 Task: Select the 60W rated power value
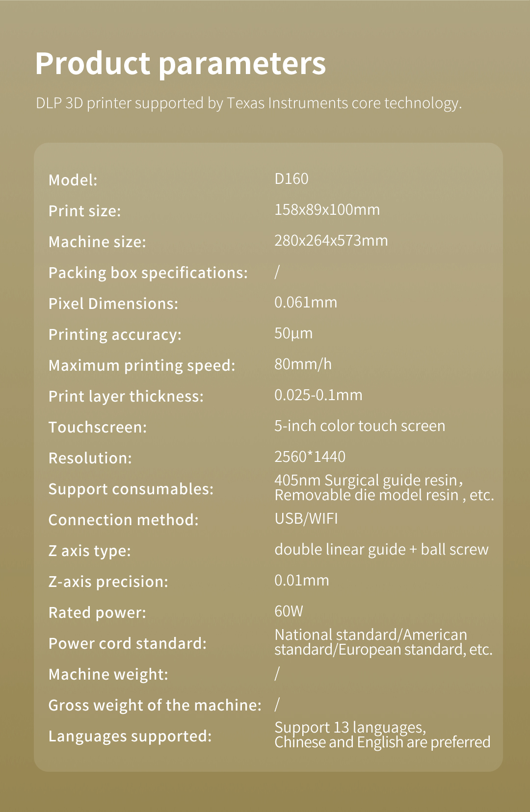coord(289,611)
